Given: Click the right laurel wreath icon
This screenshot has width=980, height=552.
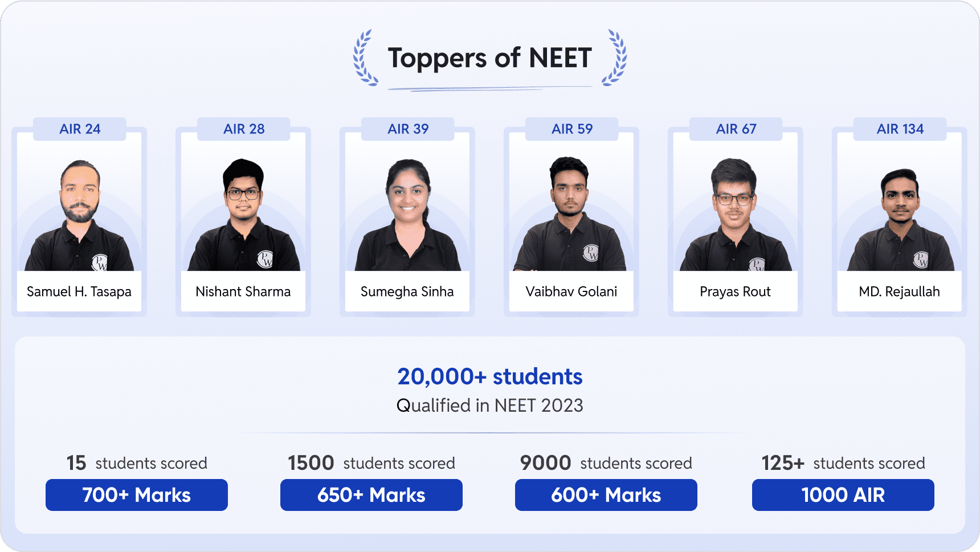Looking at the screenshot, I should [x=615, y=58].
